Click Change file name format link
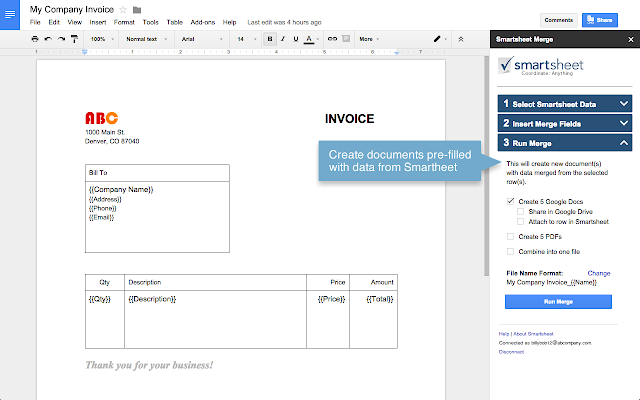640x400 pixels. pyautogui.click(x=599, y=273)
